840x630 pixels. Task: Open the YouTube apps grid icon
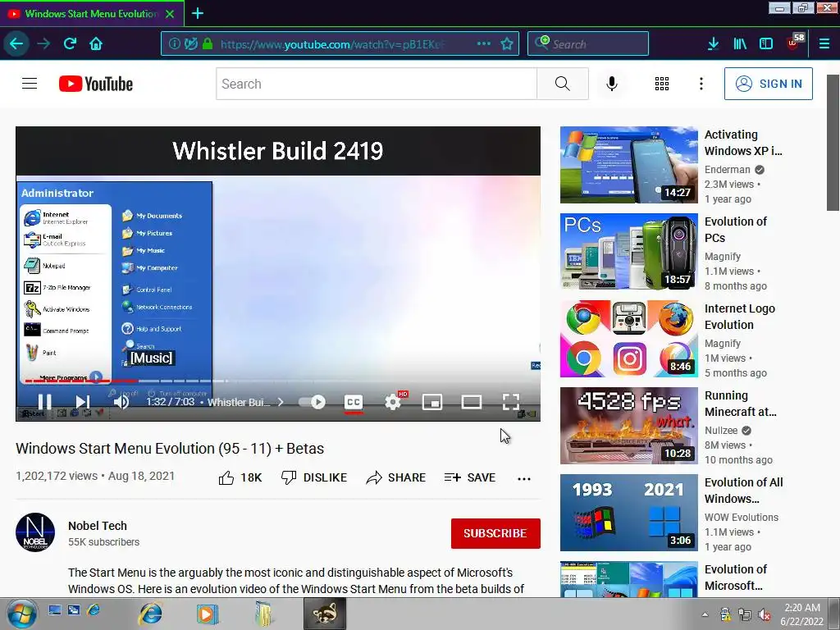coord(662,84)
